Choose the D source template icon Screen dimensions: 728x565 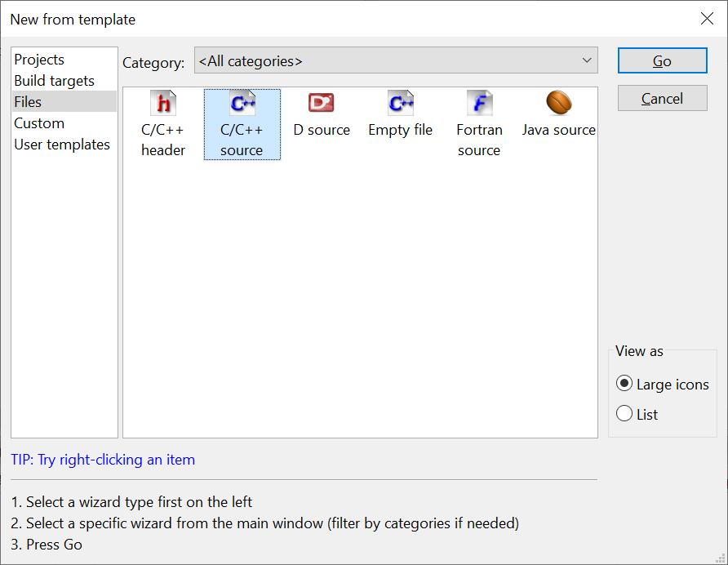pyautogui.click(x=321, y=103)
